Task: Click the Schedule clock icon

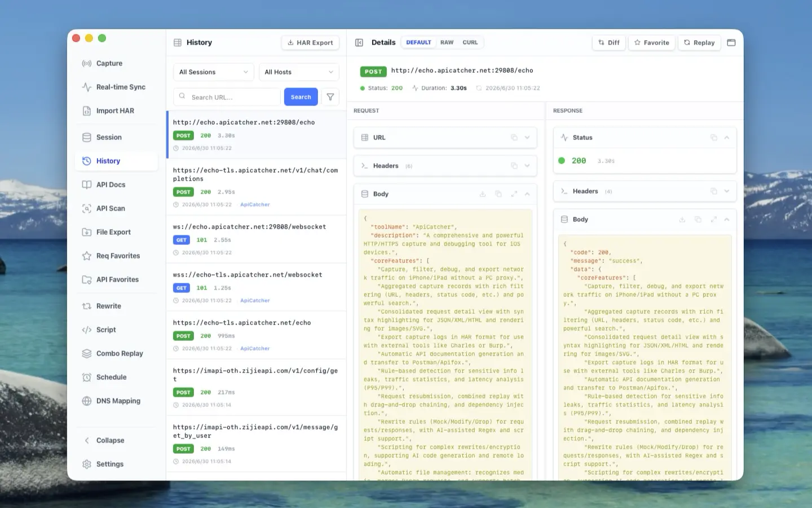Action: [87, 377]
